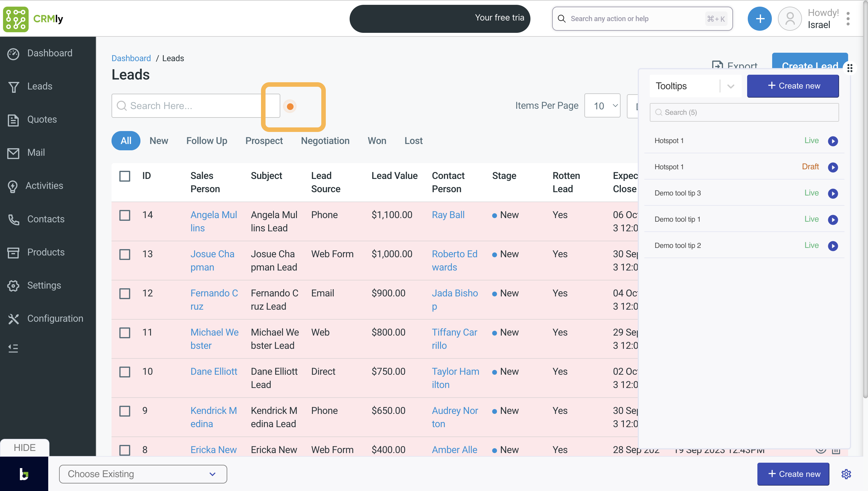Click the orange hotspot dot

[x=290, y=107]
